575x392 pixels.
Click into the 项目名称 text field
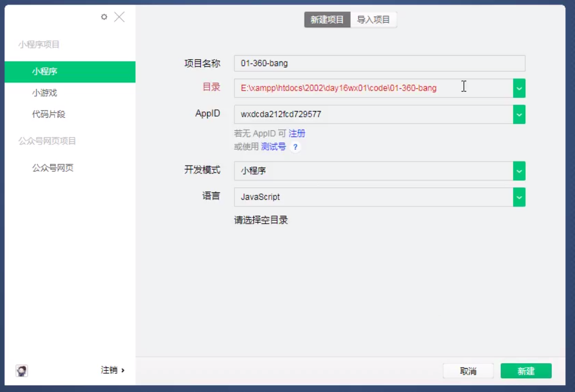(379, 63)
